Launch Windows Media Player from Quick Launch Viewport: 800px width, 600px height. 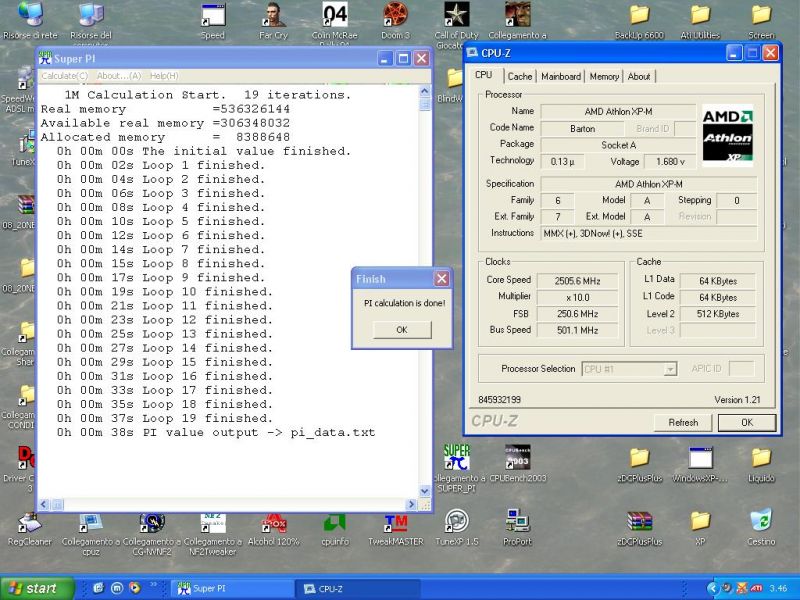coord(135,588)
